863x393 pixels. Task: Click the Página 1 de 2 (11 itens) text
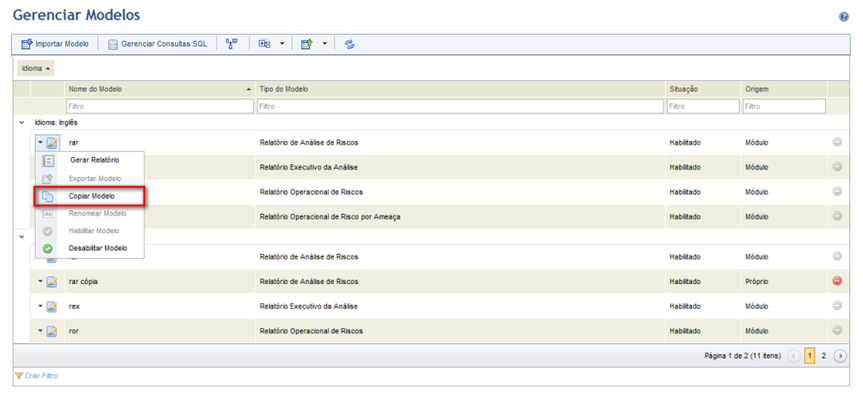tap(742, 356)
